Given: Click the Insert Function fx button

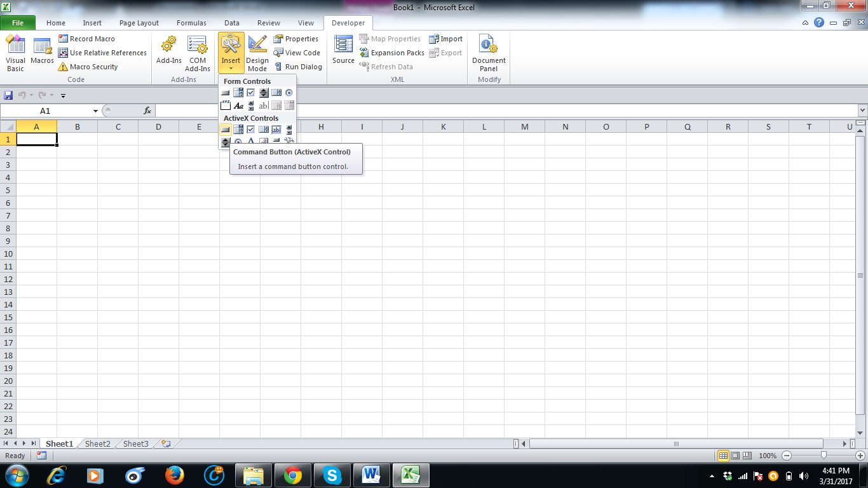Looking at the screenshot, I should 147,111.
